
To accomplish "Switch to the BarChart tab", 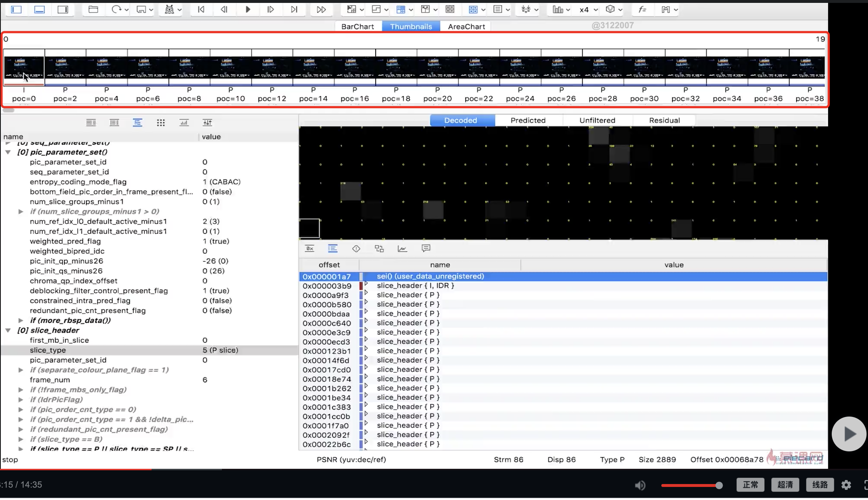I will pos(357,26).
